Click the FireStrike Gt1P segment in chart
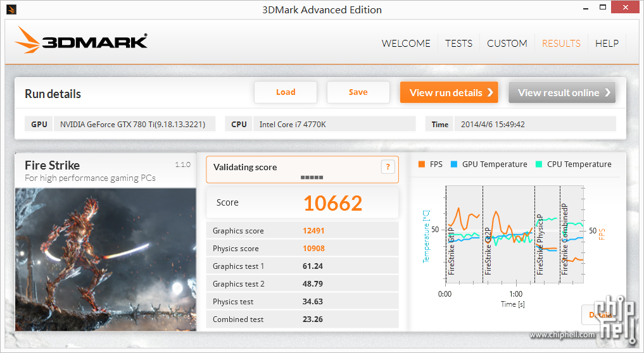The image size is (644, 353). click(x=464, y=234)
